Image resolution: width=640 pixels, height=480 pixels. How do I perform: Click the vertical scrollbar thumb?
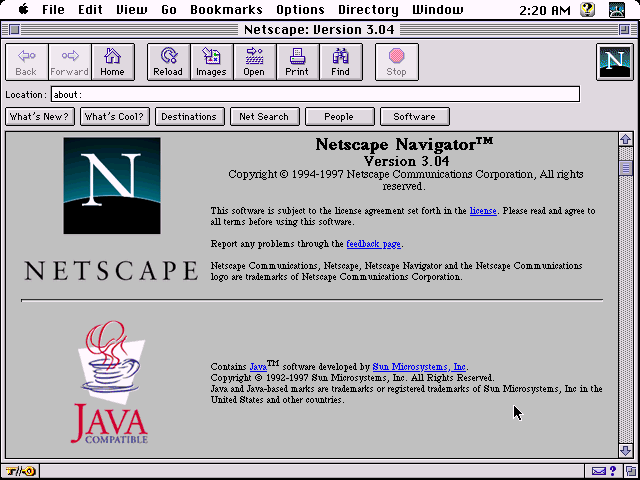tap(626, 168)
